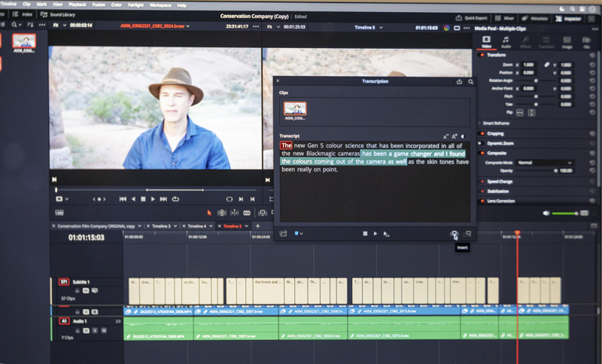Add a new timeline tab with plus
Viewport: 602px width, 364px height.
point(257,226)
